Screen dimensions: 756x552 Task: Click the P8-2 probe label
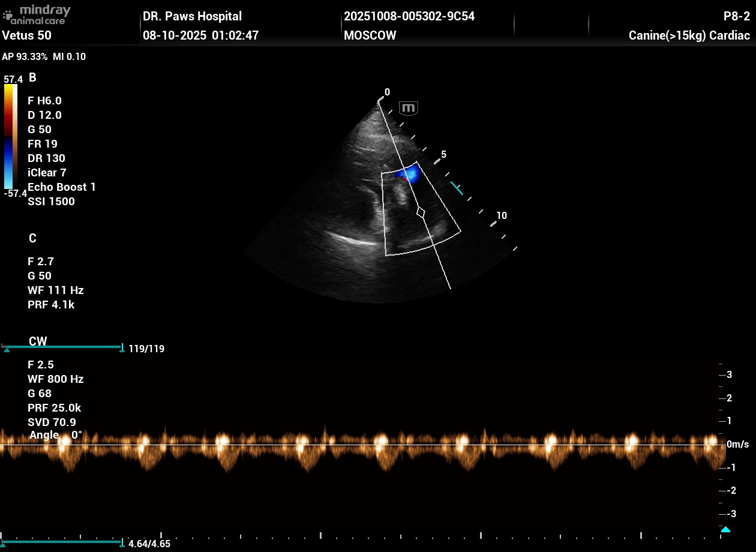[736, 16]
